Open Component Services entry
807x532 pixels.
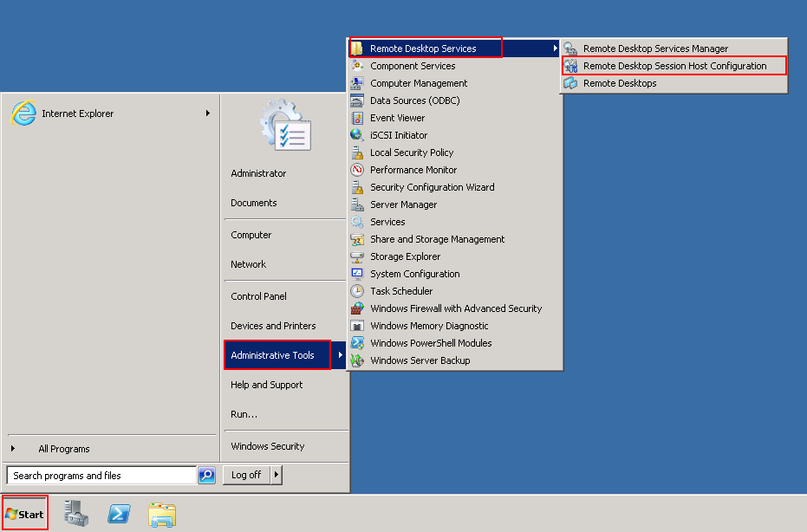(x=454, y=66)
